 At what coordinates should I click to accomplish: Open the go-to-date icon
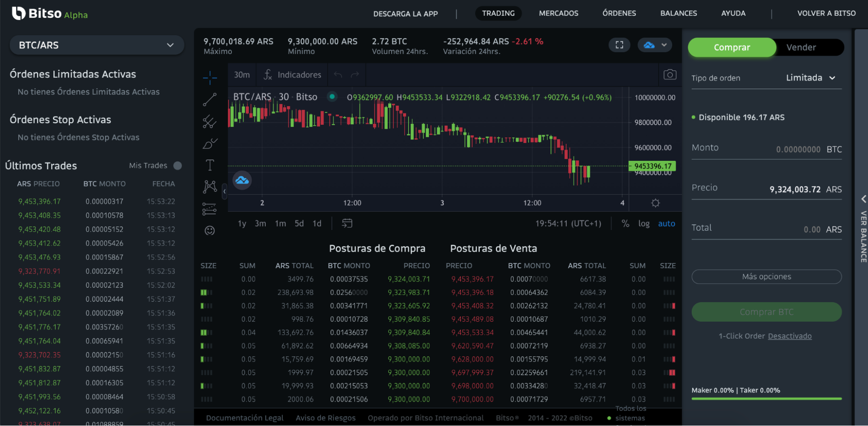pos(347,223)
